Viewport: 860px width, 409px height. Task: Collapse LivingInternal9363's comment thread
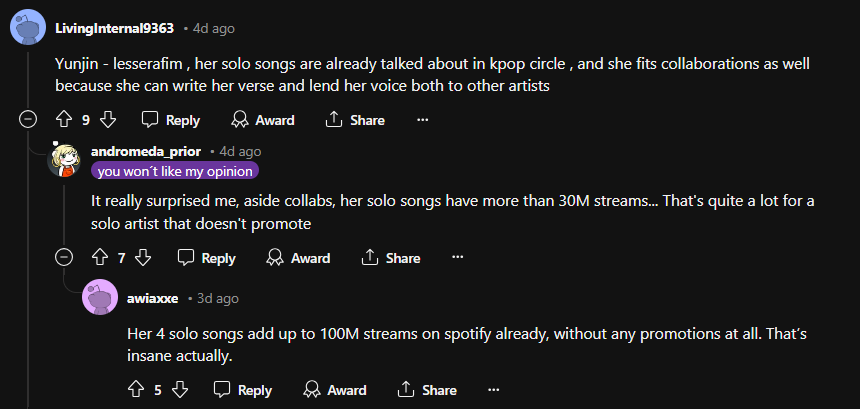pyautogui.click(x=28, y=120)
